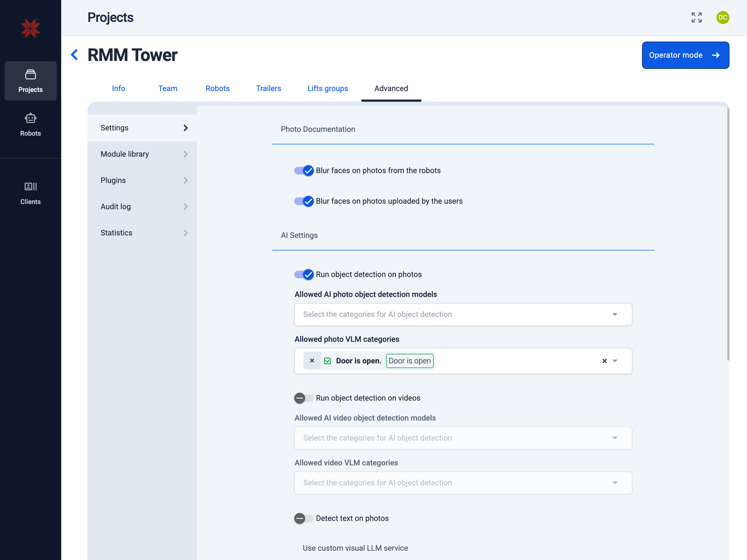
Task: Expand Allowed video VLM categories dropdown
Action: tap(463, 483)
